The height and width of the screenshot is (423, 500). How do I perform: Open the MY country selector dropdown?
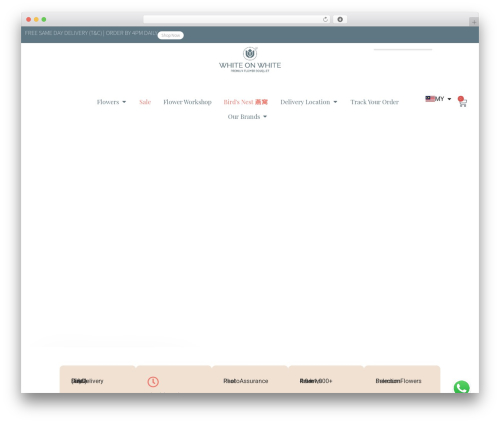click(438, 99)
